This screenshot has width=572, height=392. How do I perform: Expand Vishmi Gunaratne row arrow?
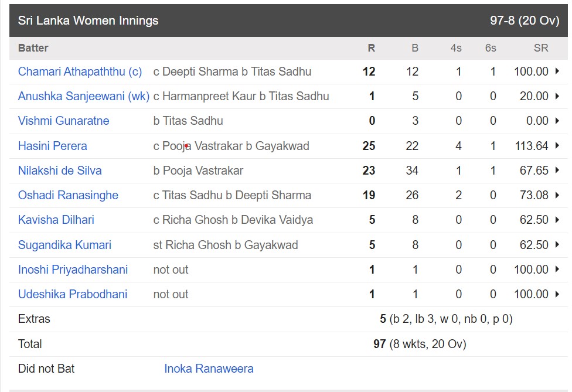[x=557, y=121]
